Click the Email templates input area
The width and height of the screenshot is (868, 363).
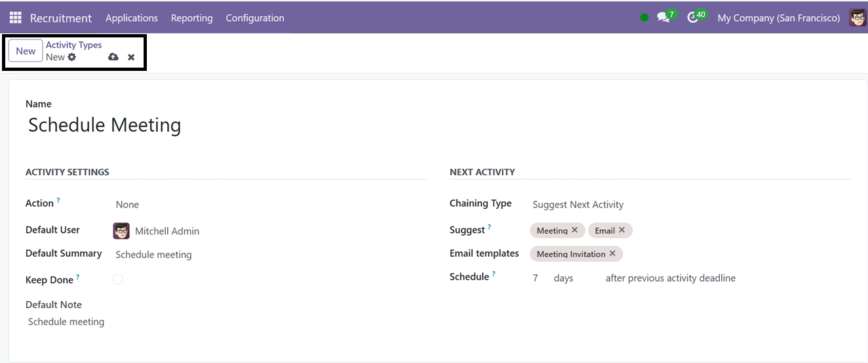[x=737, y=253]
